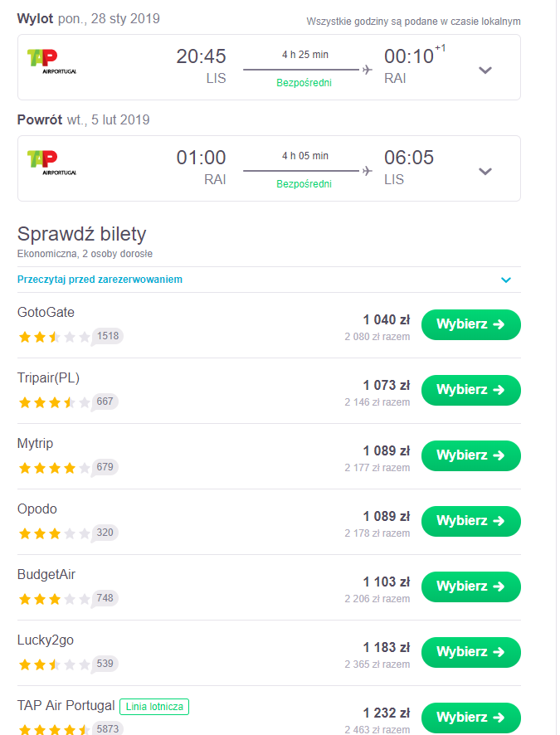Click Lucky2go 539 reviews badge
Image resolution: width=560 pixels, height=735 pixels.
click(105, 664)
